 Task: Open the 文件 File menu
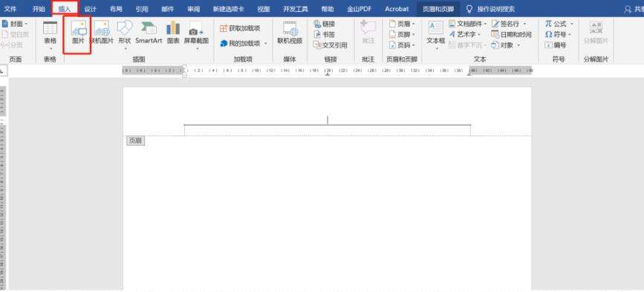[x=10, y=9]
